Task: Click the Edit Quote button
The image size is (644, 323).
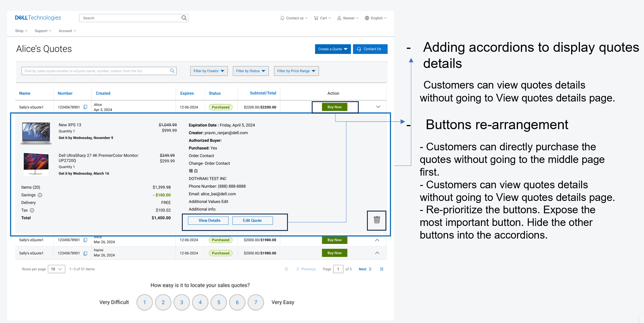Action: tap(253, 221)
